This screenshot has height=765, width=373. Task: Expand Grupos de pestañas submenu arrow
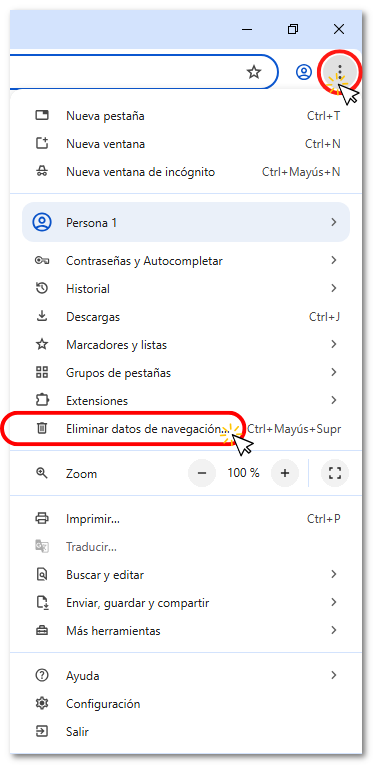pos(334,373)
